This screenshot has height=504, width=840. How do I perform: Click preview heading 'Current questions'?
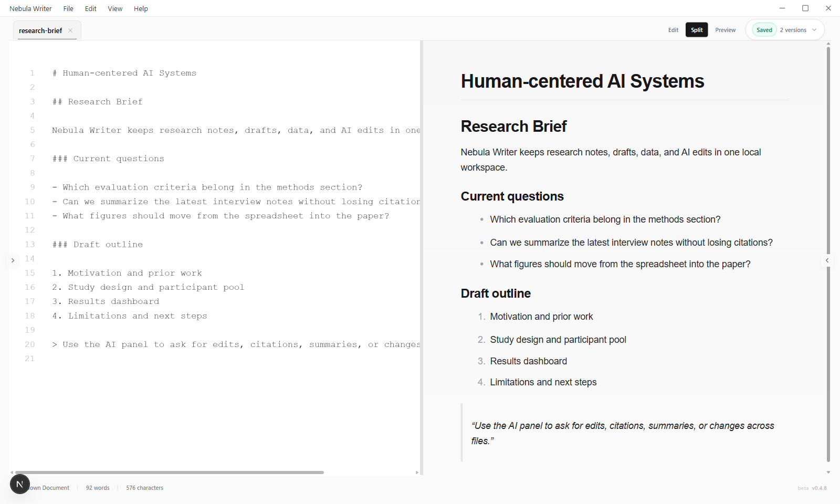(512, 196)
